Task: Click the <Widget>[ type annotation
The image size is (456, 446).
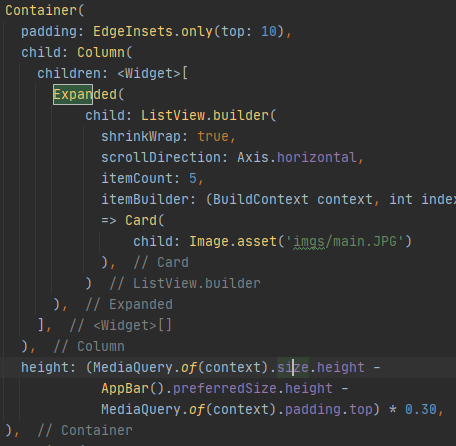Action: point(153,73)
